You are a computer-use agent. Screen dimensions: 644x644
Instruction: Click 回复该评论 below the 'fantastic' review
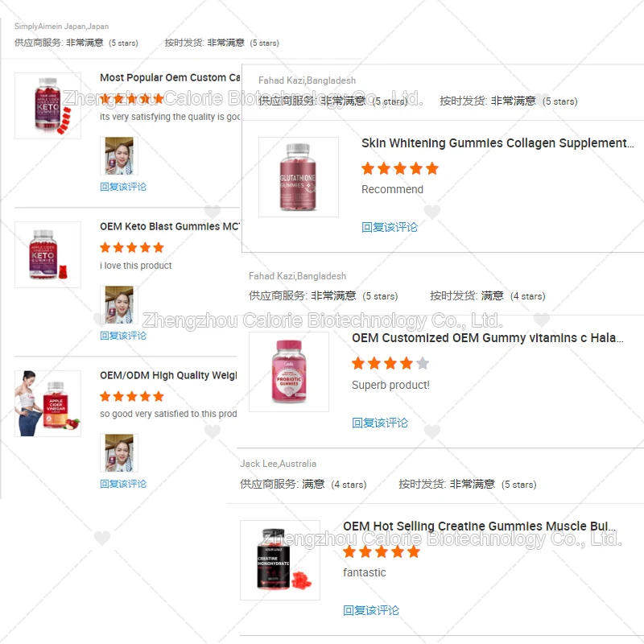coord(371,610)
